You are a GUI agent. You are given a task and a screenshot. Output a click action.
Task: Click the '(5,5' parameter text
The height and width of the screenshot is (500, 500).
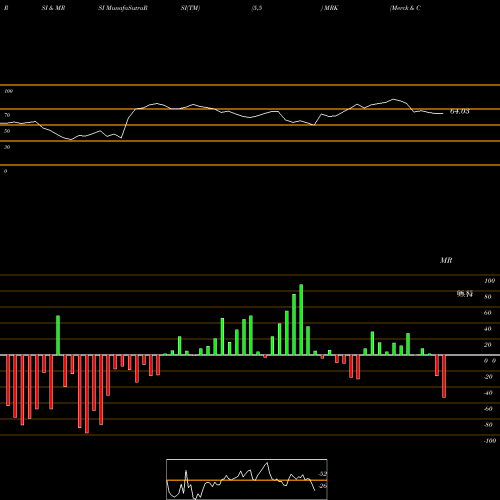click(x=257, y=8)
